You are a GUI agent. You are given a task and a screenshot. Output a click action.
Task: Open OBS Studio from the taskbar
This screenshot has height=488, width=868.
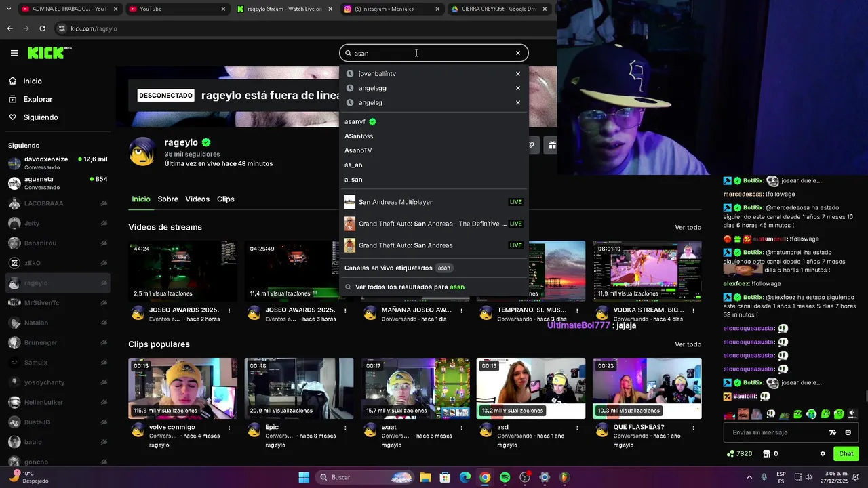coord(525,477)
